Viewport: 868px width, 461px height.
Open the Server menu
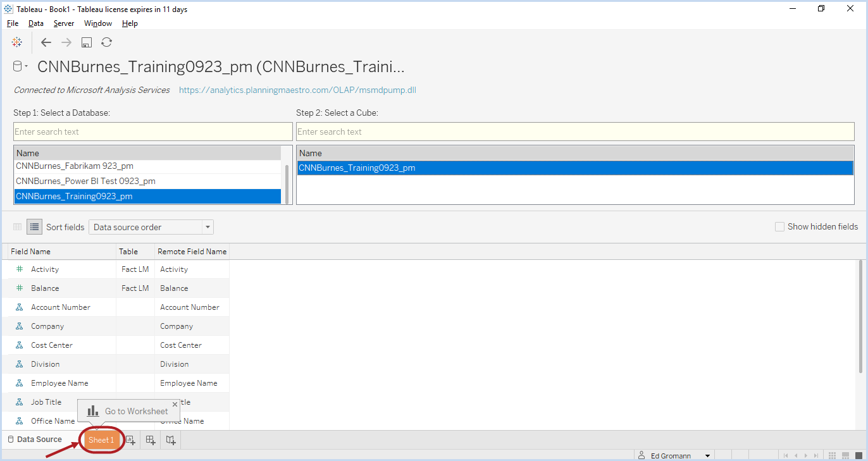[64, 23]
